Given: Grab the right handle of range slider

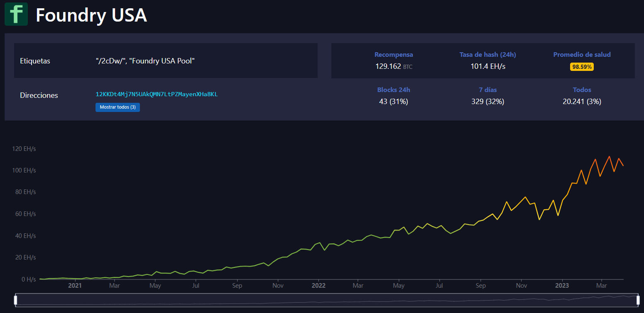Looking at the screenshot, I should point(638,300).
